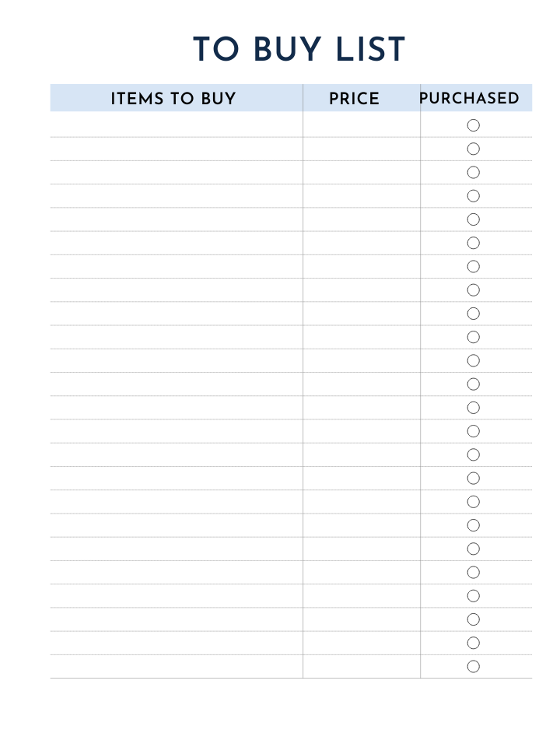Select the first row's item field
Image resolution: width=560 pixels, height=747 pixels.
[177, 124]
